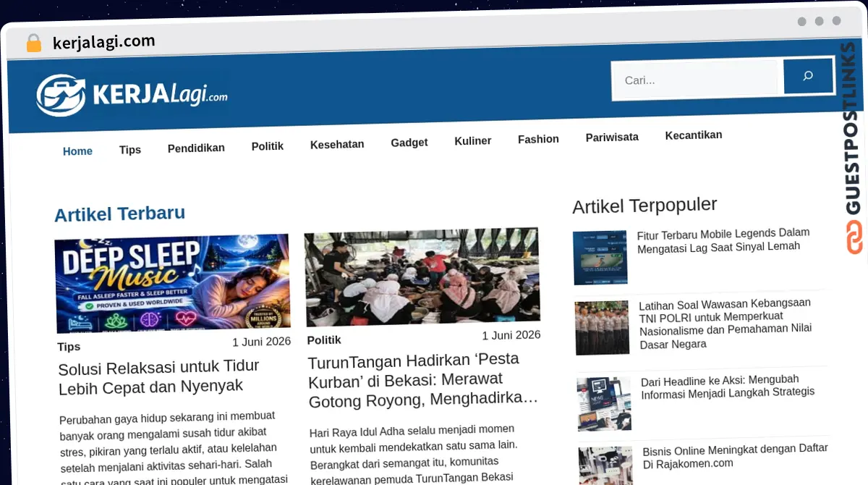Click the Tips category label under Deep Sleep image

tap(69, 347)
